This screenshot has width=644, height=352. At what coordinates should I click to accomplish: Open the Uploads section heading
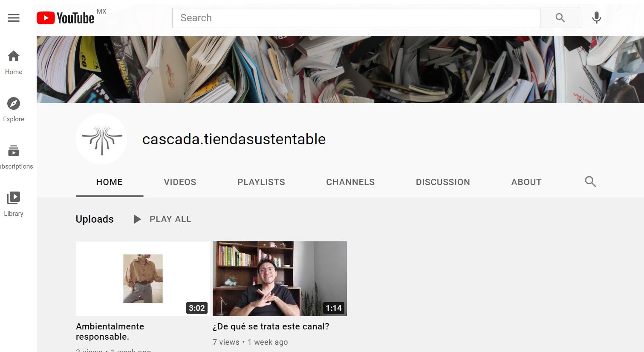click(x=95, y=219)
